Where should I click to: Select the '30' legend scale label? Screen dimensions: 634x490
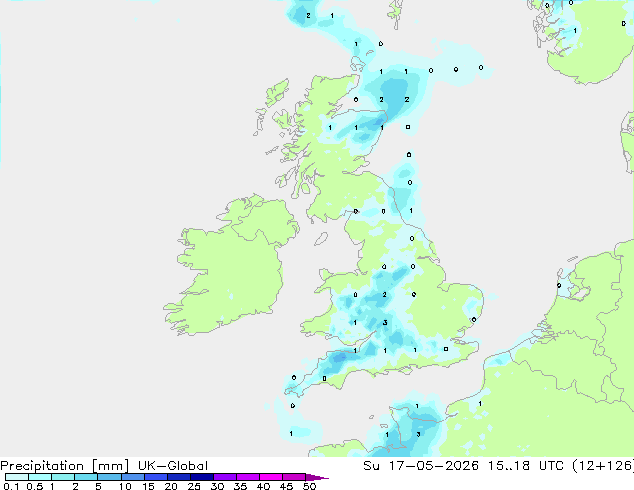[217, 486]
